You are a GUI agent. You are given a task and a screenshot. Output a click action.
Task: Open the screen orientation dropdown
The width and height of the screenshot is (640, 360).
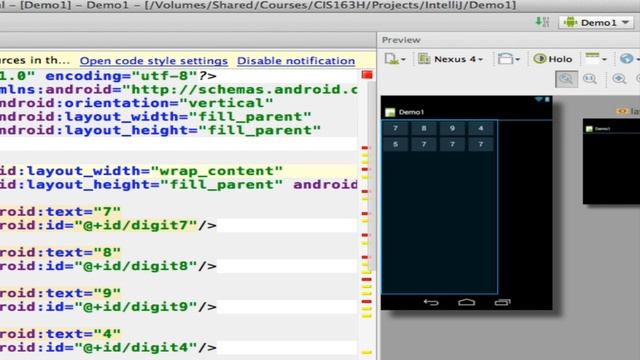508,59
